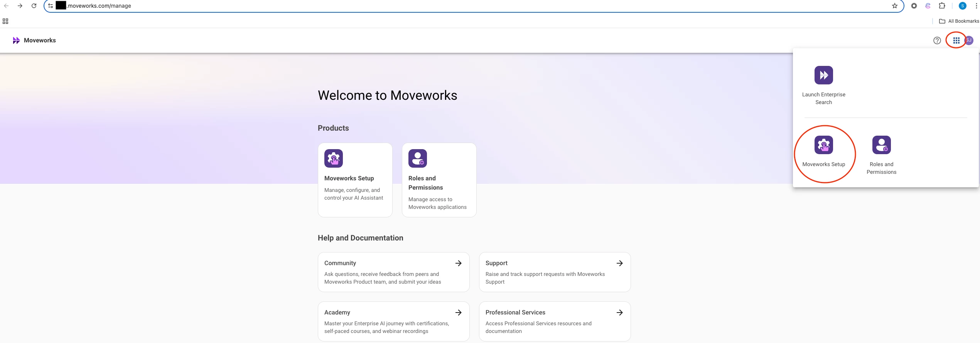Click the arrow on the Community card

tap(458, 263)
